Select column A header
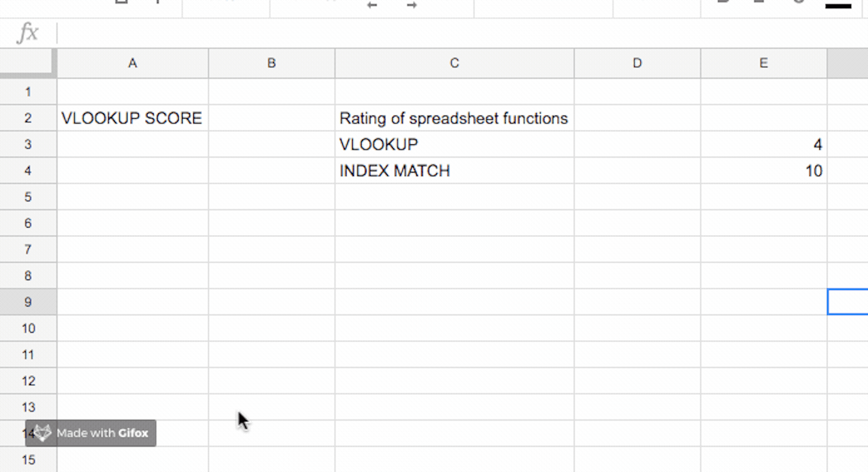The image size is (868, 472). [x=133, y=63]
